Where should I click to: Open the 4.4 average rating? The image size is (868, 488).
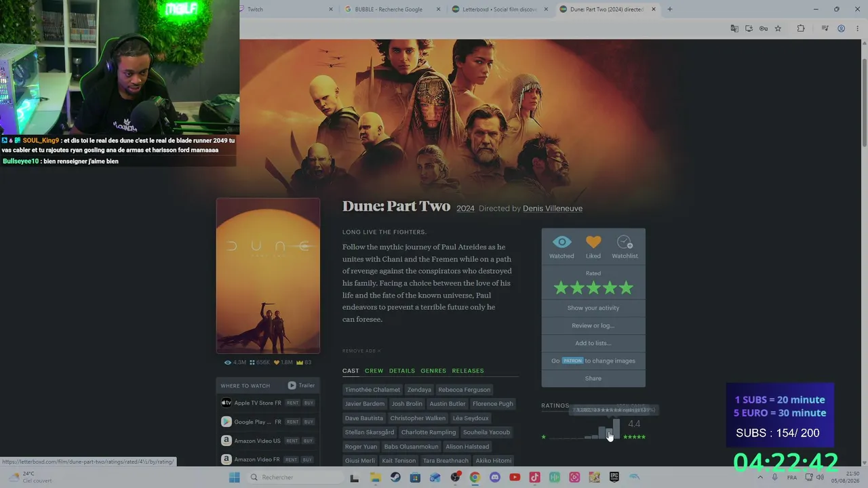pos(634,424)
